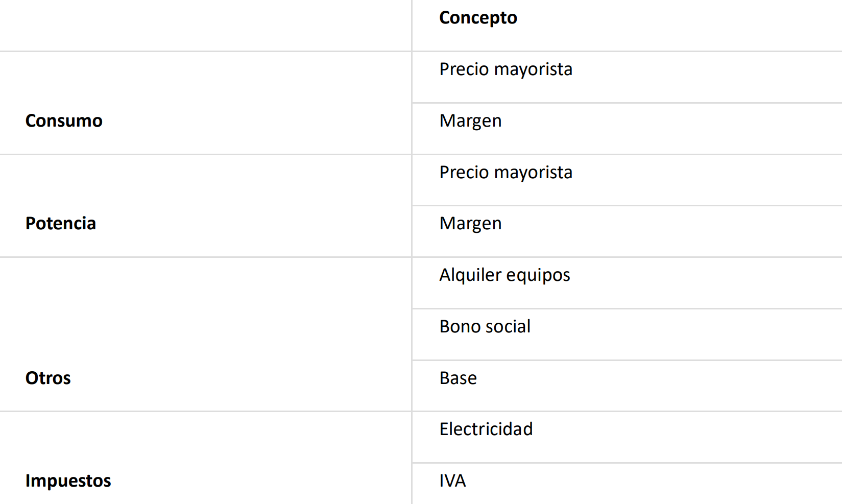Click the Concepto column header
This screenshot has width=842, height=504.
(478, 18)
